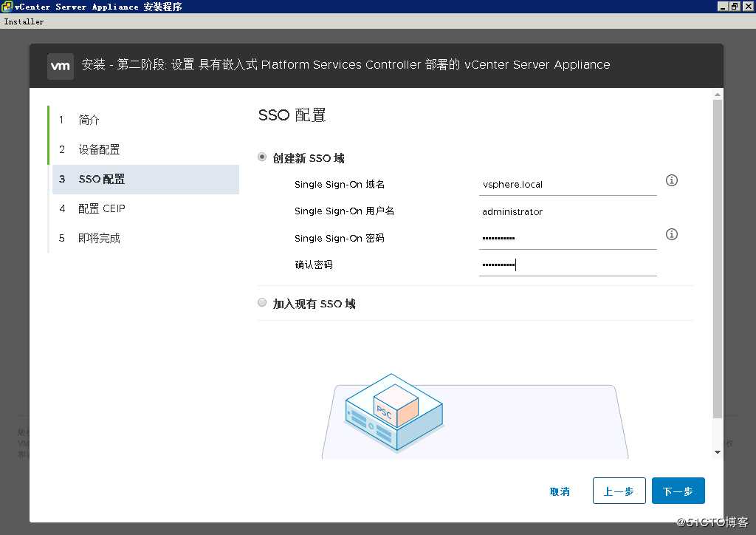Click the 上一步 button
Image resolution: width=756 pixels, height=535 pixels.
(x=619, y=491)
